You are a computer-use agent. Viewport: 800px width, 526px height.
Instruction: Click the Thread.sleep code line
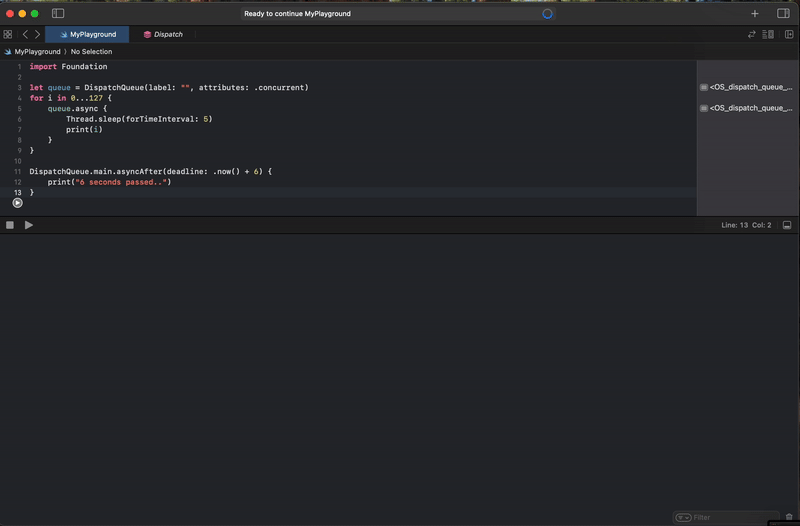(139, 119)
